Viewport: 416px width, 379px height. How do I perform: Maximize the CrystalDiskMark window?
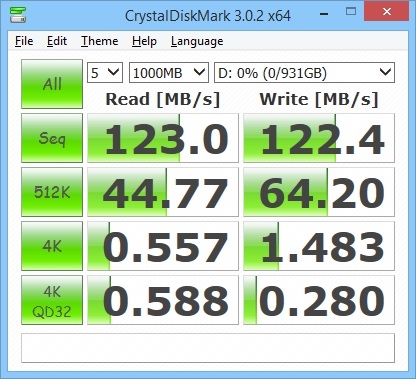[x=351, y=12]
